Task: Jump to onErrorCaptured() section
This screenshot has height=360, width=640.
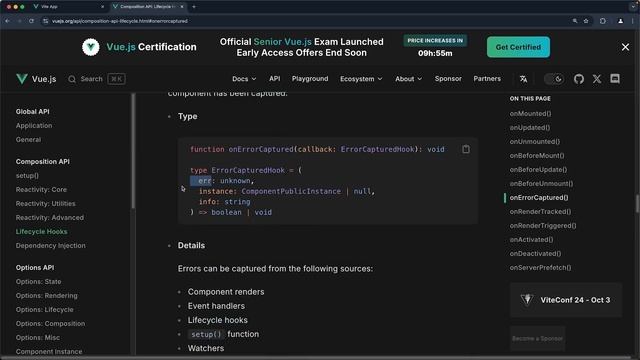Action: click(x=539, y=197)
